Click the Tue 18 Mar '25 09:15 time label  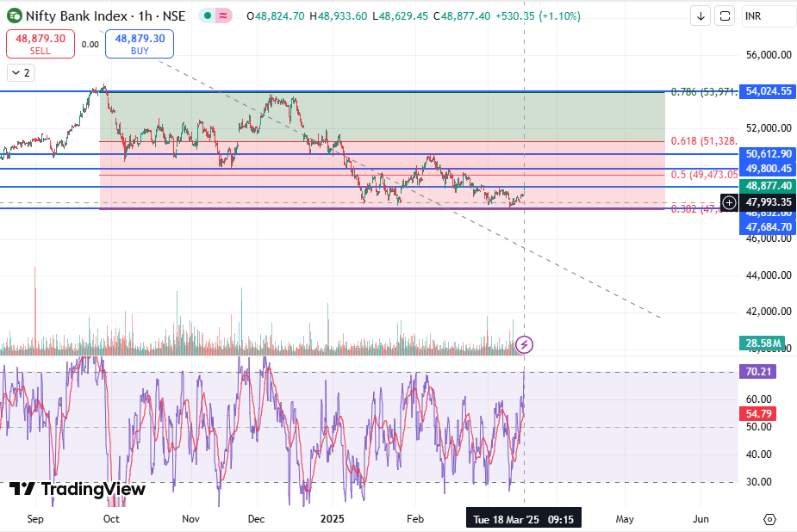(x=524, y=519)
